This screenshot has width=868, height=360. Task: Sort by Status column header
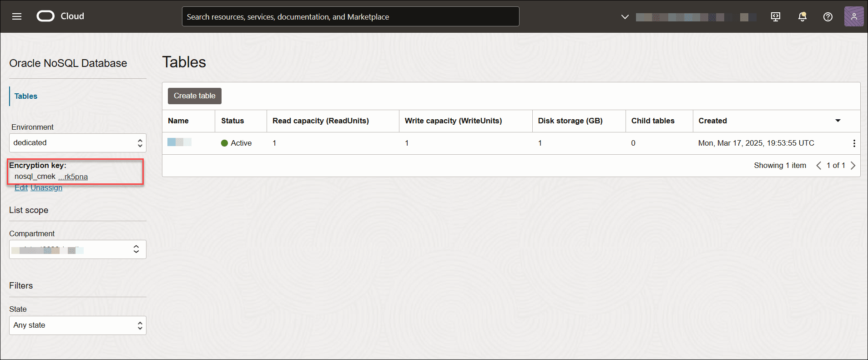[232, 121]
